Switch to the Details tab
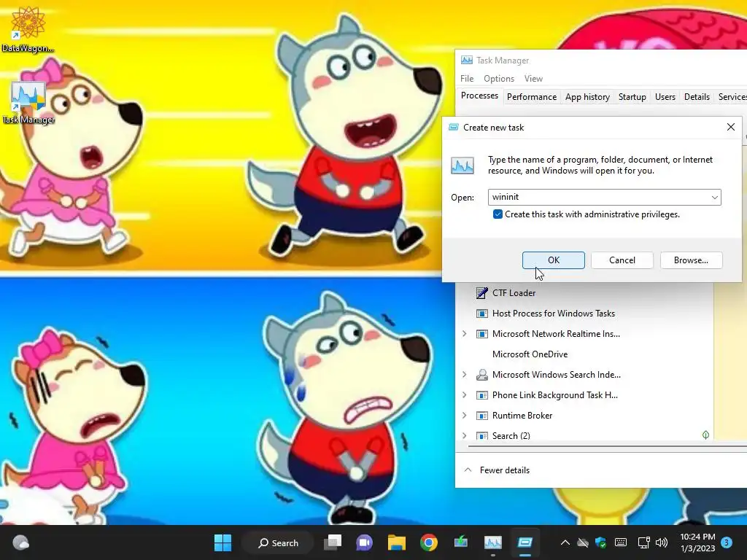 click(x=697, y=97)
